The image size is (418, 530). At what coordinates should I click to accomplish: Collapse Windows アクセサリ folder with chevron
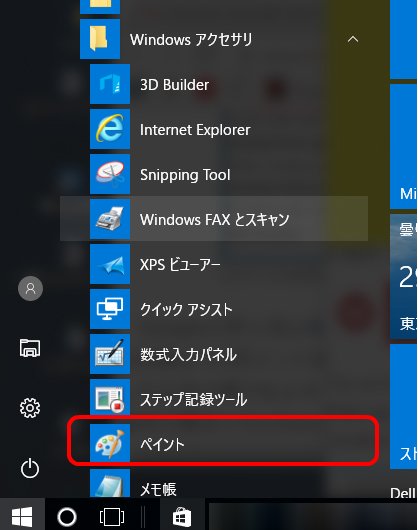pyautogui.click(x=353, y=39)
